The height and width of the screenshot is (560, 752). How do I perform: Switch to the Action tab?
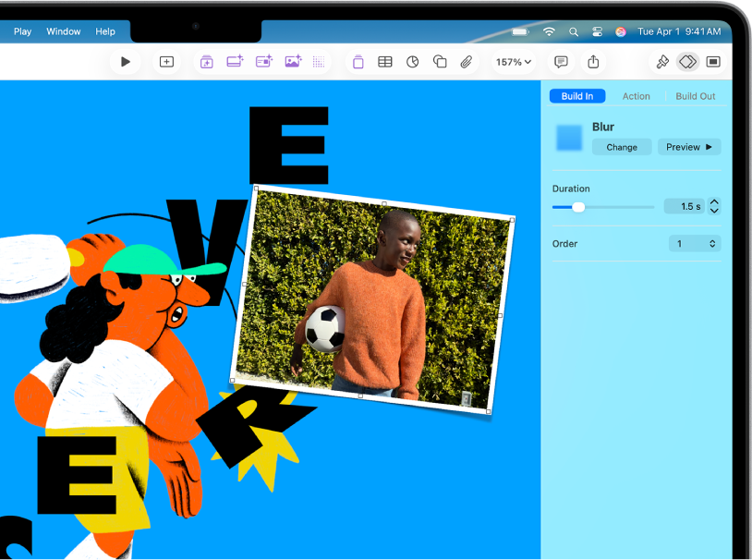(637, 95)
